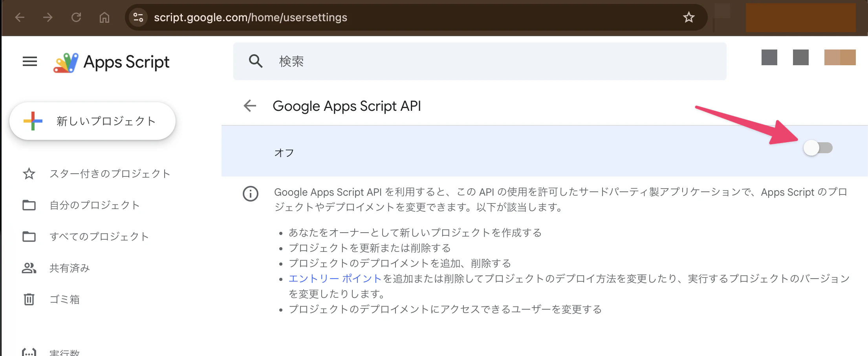Viewport: 868px width, 356px height.
Task: Follow the エントリー ポイント link
Action: tap(335, 279)
